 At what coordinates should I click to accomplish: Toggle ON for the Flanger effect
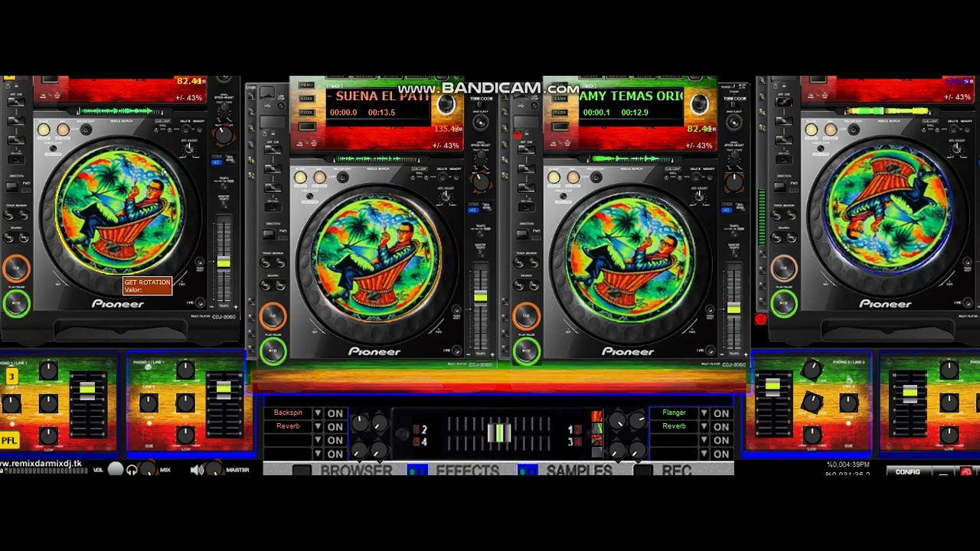point(721,413)
